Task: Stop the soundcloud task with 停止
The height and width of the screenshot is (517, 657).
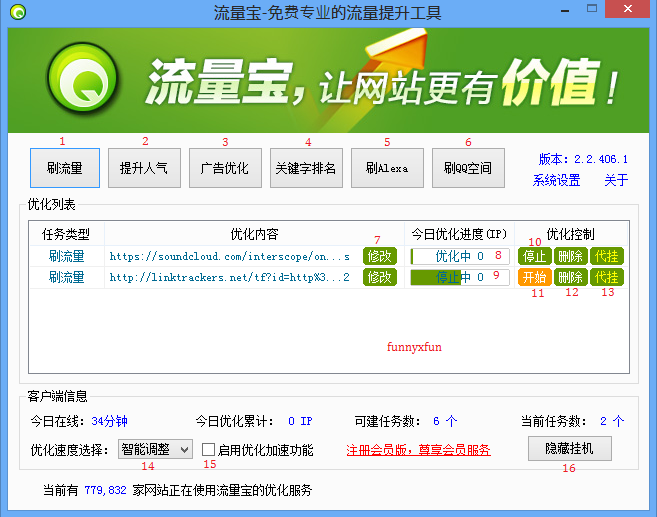Action: 535,256
